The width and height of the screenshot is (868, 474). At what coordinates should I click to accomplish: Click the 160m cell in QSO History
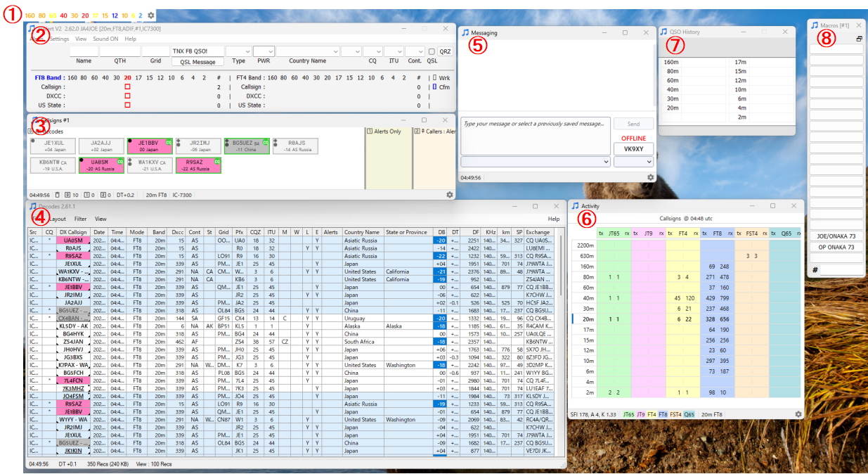[x=672, y=62]
